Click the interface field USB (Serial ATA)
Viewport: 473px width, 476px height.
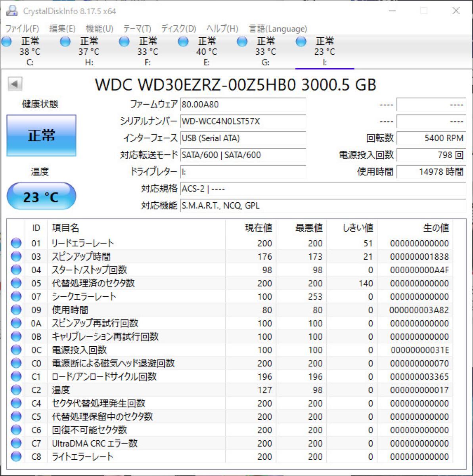click(243, 138)
